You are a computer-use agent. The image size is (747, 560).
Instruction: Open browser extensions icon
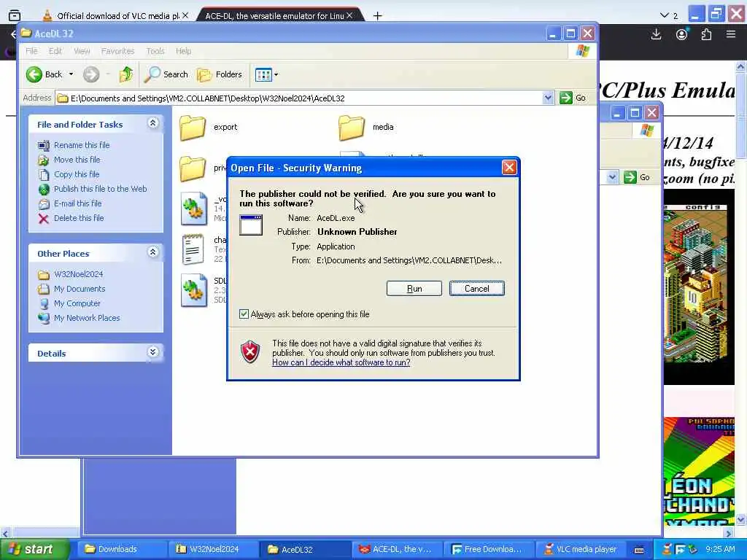point(706,34)
